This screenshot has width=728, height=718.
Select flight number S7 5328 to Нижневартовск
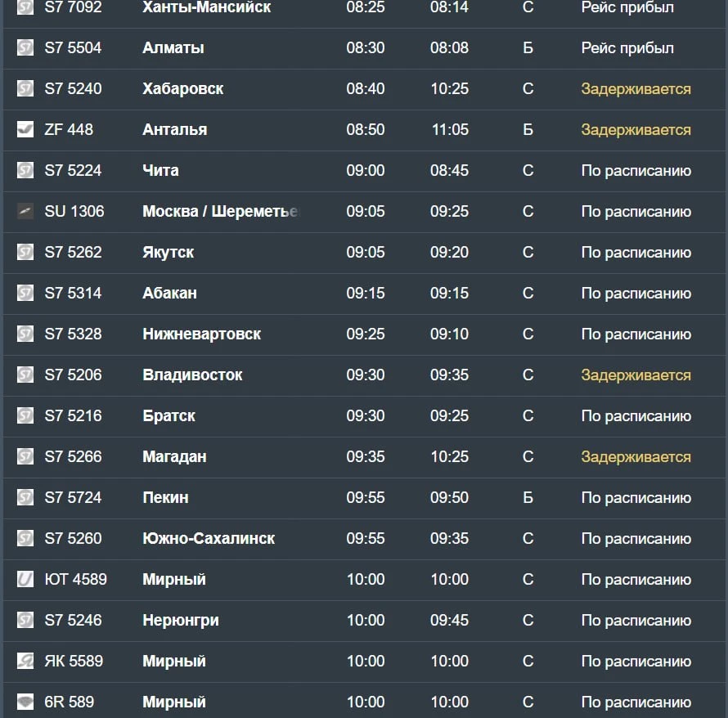point(73,334)
